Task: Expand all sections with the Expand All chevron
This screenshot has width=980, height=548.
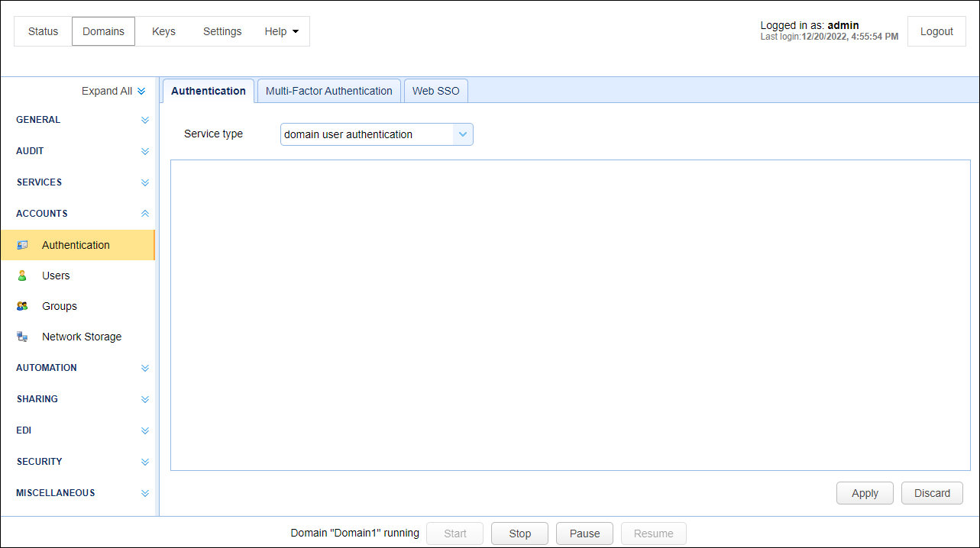Action: [x=141, y=92]
